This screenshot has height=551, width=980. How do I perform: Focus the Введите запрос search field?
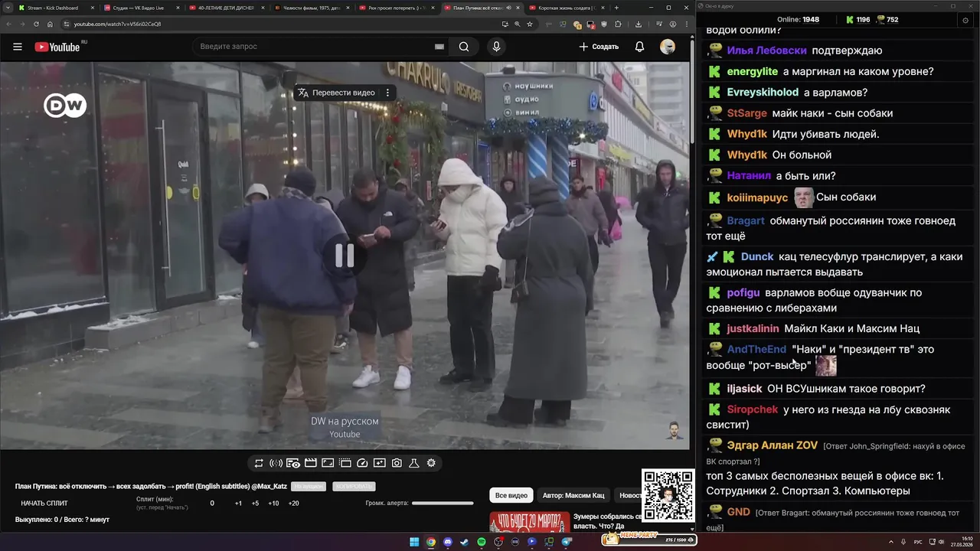(x=314, y=47)
